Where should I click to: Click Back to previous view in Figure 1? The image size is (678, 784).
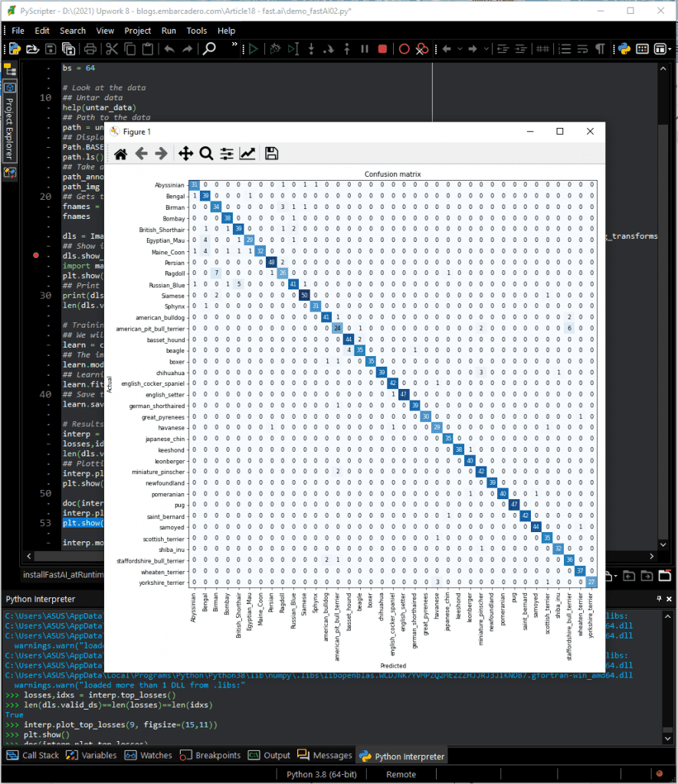pos(142,153)
